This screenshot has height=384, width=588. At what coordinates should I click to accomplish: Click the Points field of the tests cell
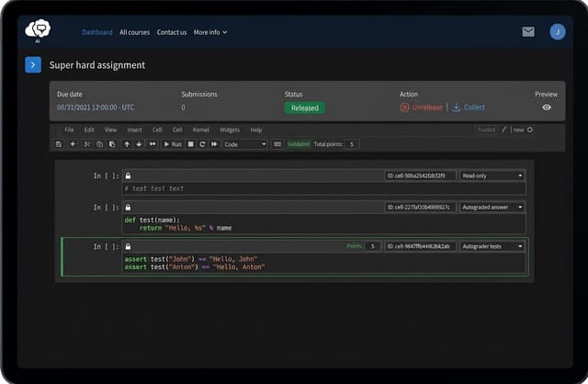[x=372, y=246]
